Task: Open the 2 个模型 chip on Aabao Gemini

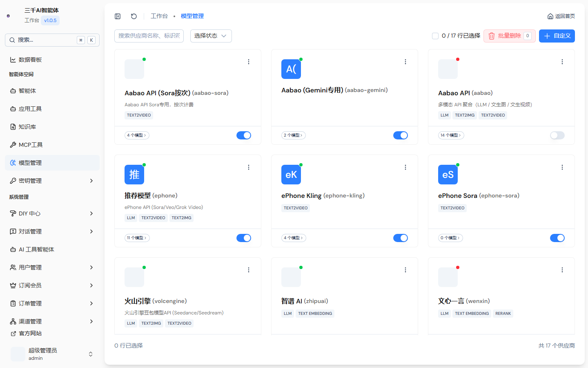Action: point(294,135)
